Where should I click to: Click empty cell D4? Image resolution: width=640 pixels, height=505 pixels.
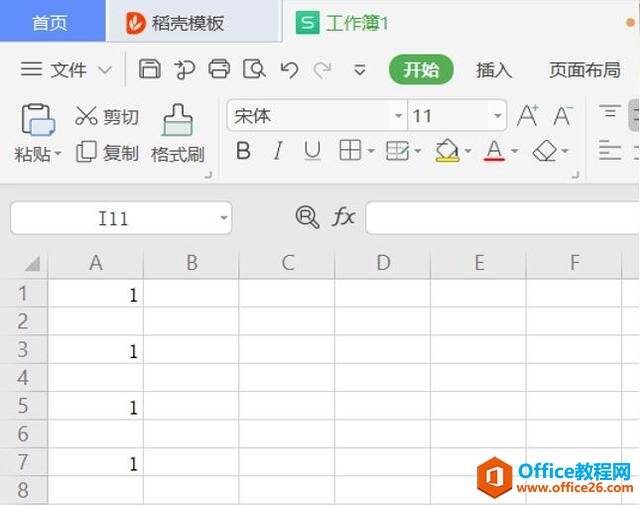382,378
